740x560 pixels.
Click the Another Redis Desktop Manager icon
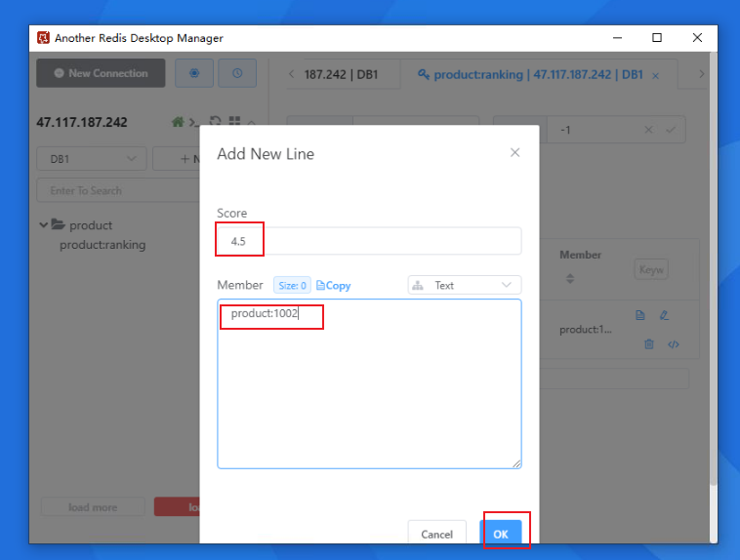[43, 38]
